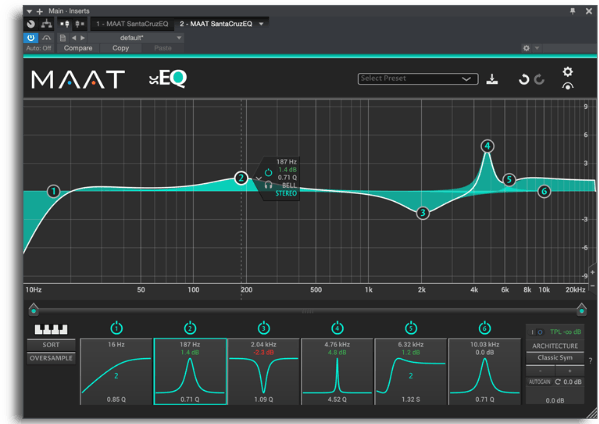Image resolution: width=599 pixels, height=424 pixels.
Task: Click the Auto: Off button
Action: coord(39,48)
